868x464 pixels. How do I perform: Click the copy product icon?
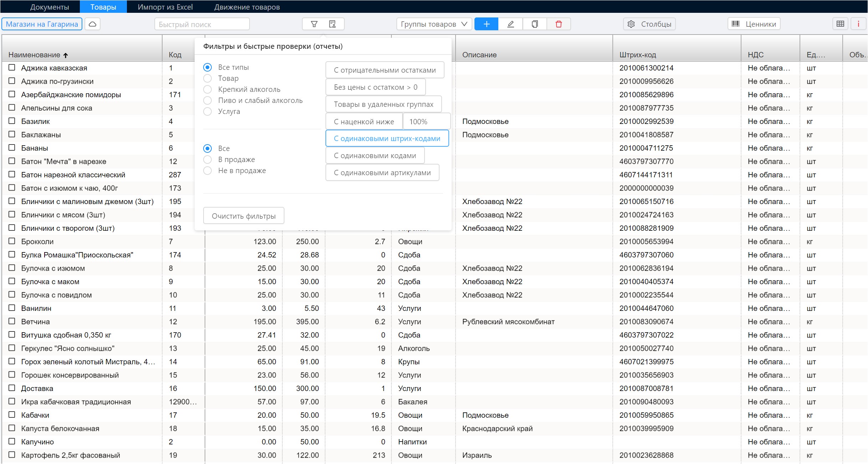point(535,24)
